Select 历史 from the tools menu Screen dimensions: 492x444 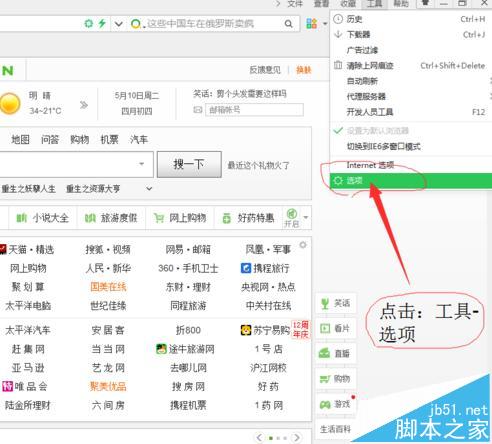(x=411, y=19)
